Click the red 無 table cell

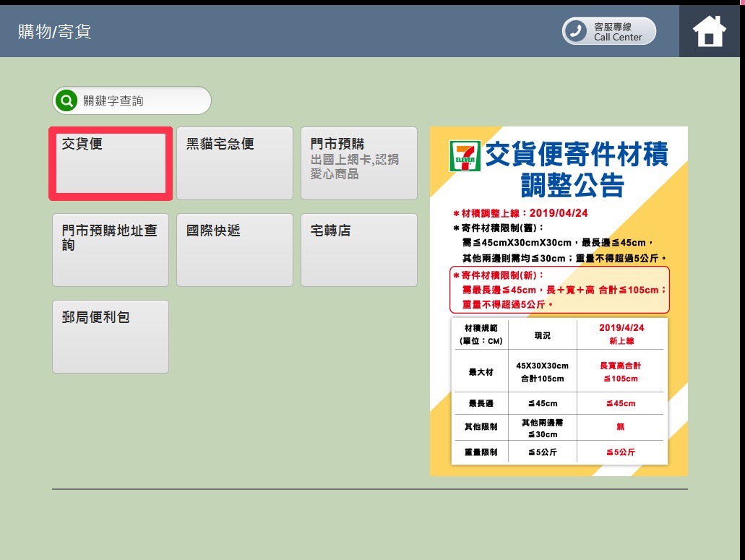(621, 426)
